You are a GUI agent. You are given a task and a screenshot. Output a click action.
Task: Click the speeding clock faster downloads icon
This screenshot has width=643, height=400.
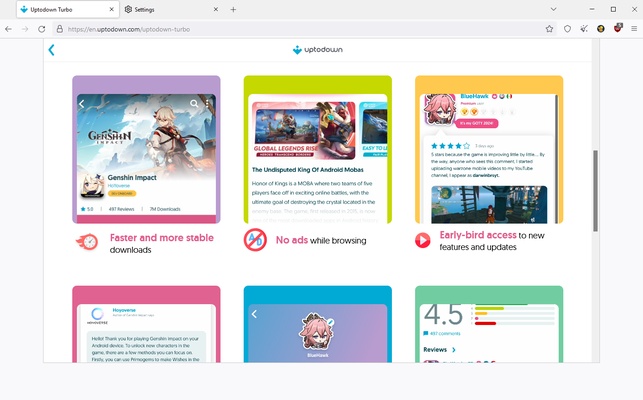pos(87,242)
